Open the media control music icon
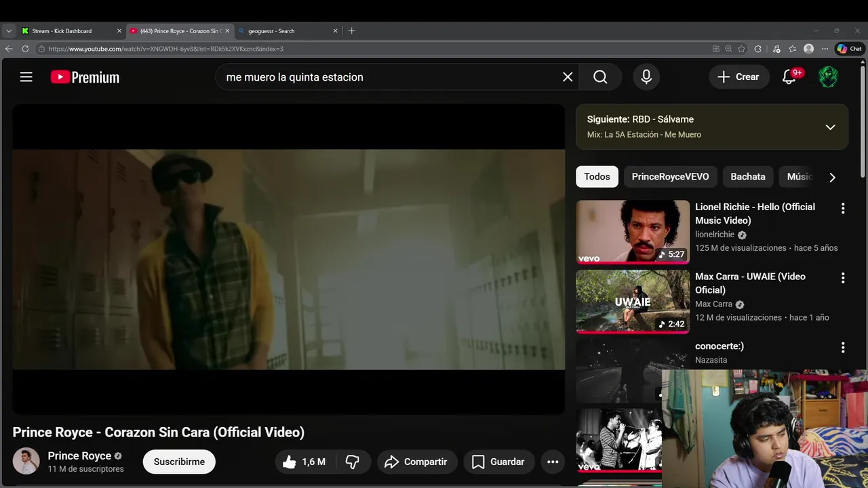The image size is (868, 488). [776, 49]
